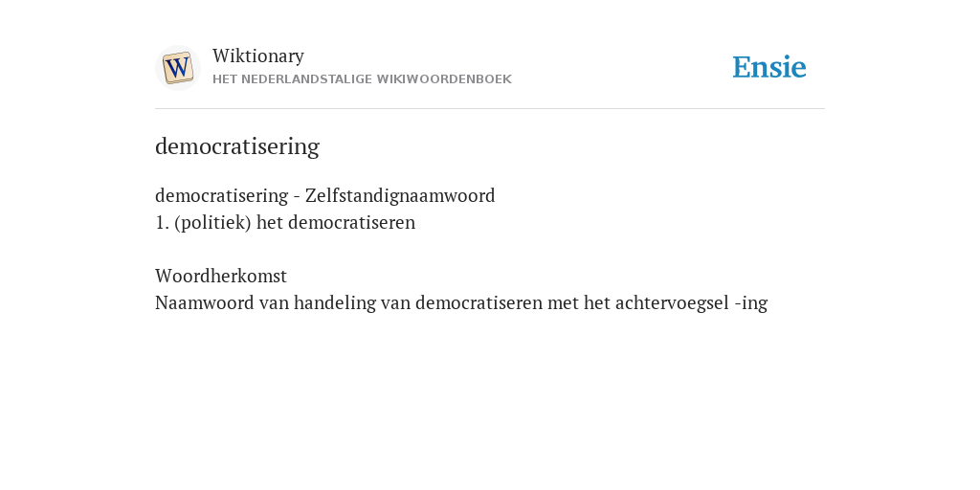
Task: Open the Ensie logo link
Action: 769,67
